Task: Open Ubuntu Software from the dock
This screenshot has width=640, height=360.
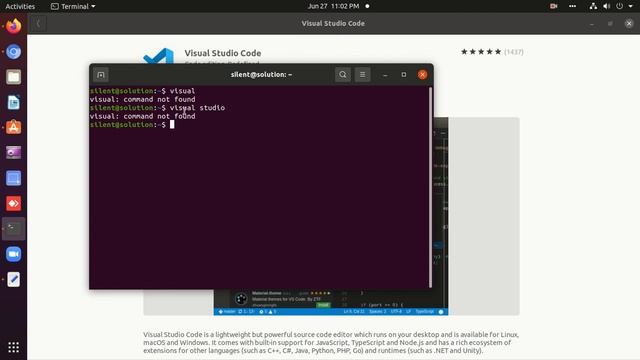Action: 13,128
